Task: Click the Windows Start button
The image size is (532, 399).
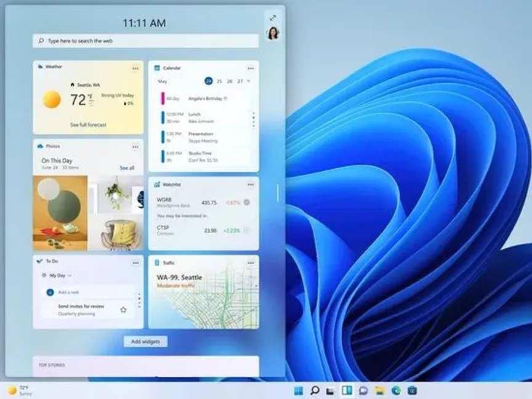Action: [x=299, y=390]
